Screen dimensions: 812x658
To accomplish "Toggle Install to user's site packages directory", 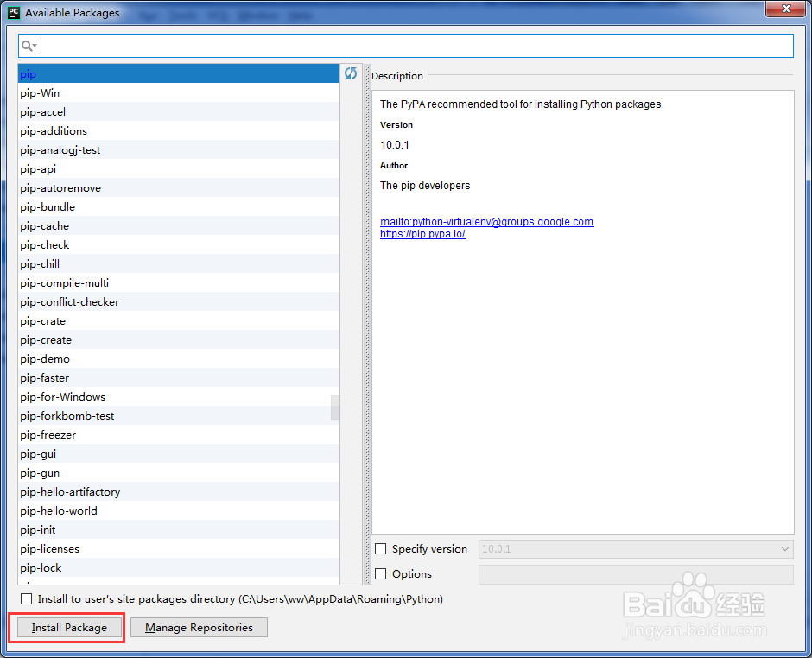I will 26,599.
